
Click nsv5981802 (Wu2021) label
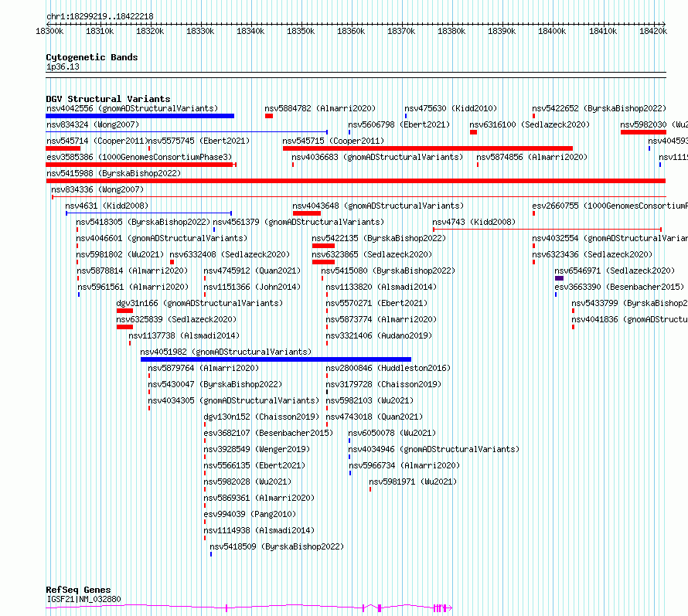tap(120, 254)
